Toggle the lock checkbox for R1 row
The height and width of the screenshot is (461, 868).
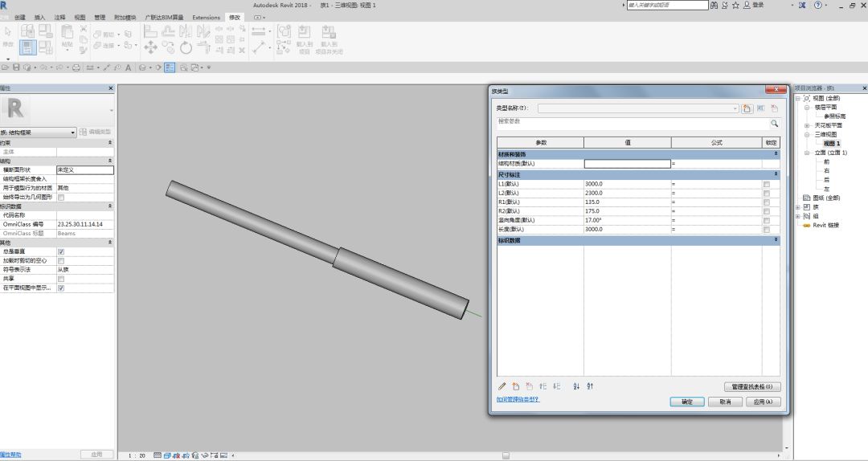coord(767,202)
